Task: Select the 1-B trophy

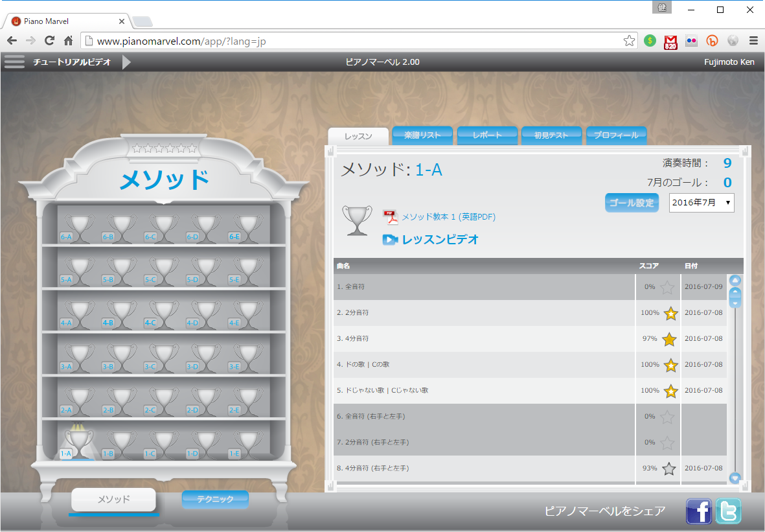Action: coord(120,445)
